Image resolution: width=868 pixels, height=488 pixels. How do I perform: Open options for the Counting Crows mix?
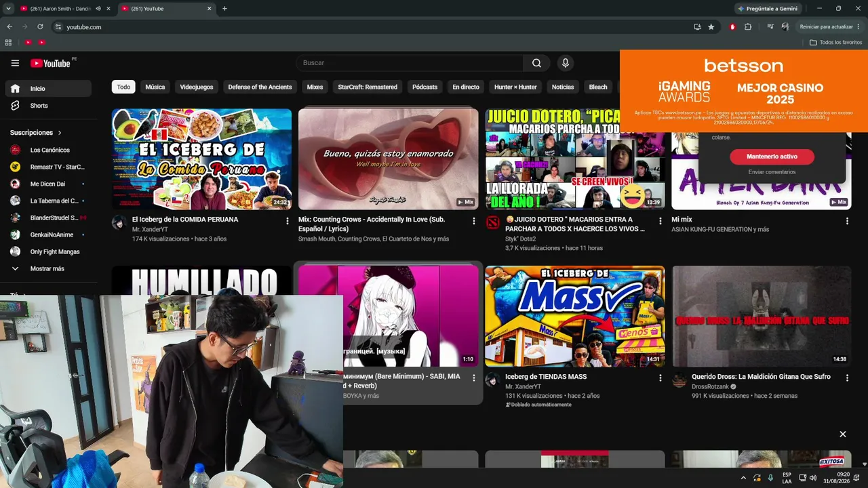pos(474,221)
